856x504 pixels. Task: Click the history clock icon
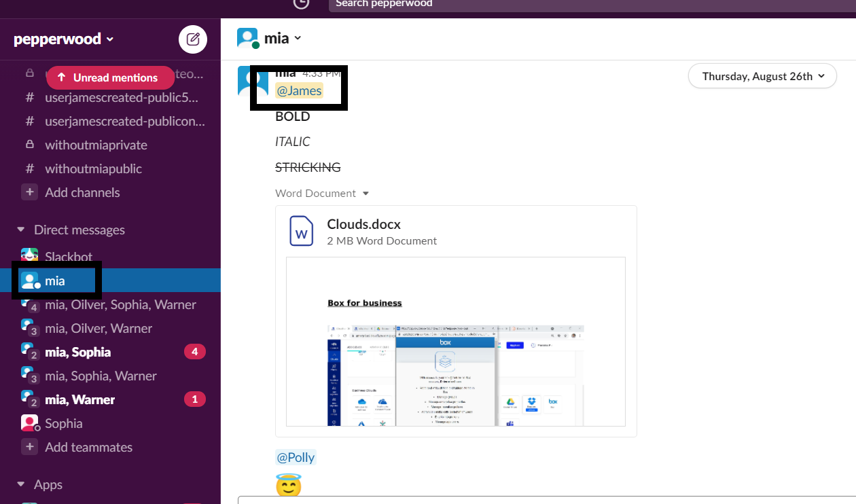tap(301, 3)
